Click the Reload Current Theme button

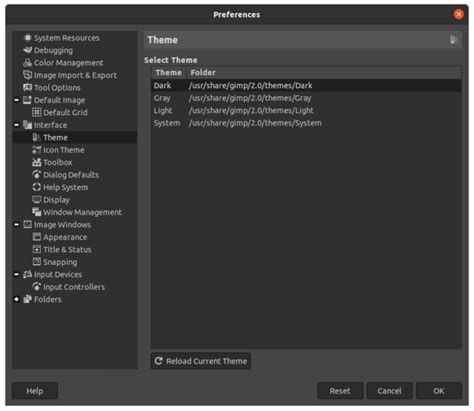pyautogui.click(x=201, y=361)
